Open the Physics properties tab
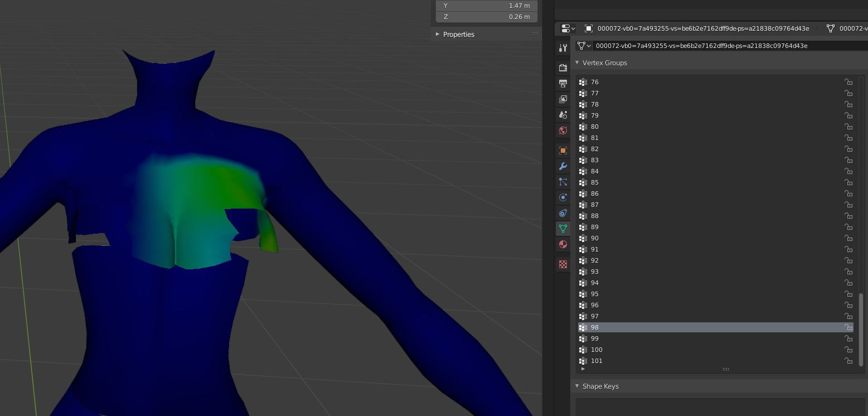Image resolution: width=868 pixels, height=416 pixels. tap(563, 197)
